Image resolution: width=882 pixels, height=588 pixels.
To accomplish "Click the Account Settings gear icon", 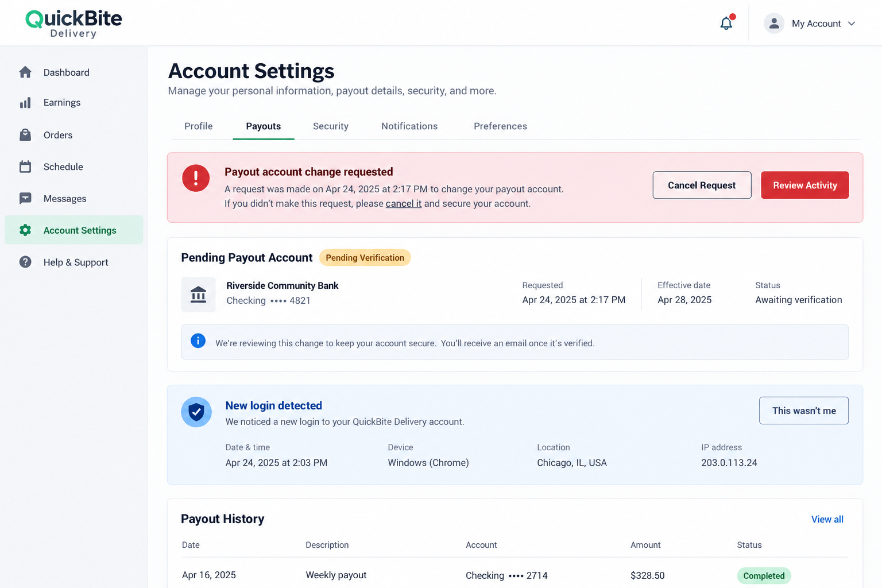I will click(25, 230).
